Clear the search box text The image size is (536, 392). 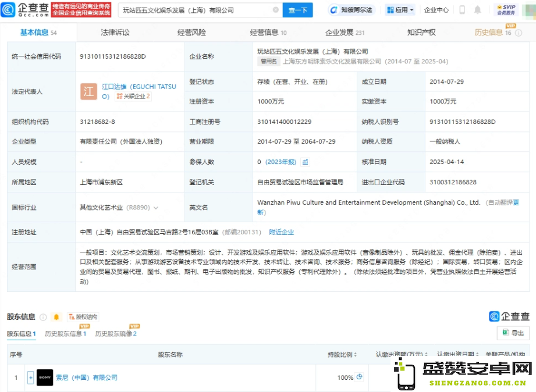coord(275,10)
